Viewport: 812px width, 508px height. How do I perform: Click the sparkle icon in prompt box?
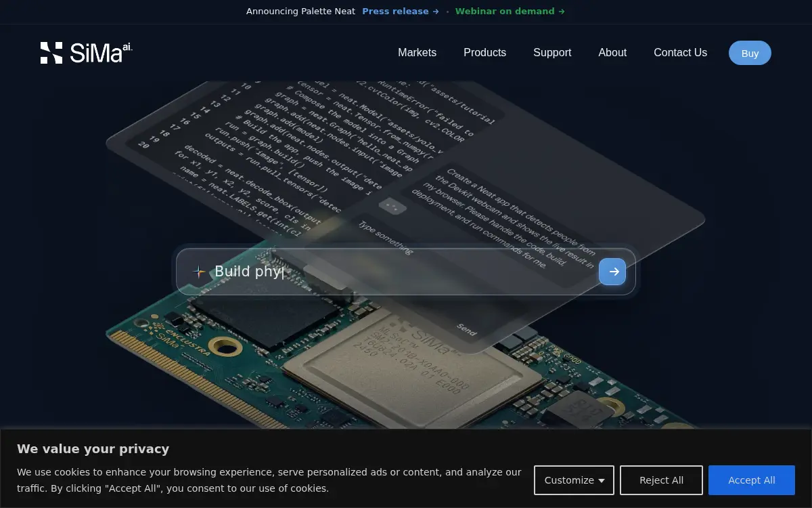198,272
